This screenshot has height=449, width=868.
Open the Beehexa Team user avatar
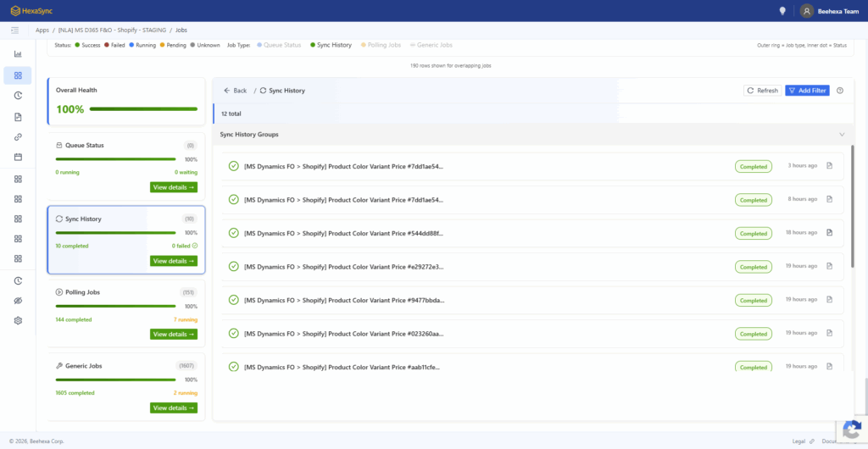[x=807, y=10]
